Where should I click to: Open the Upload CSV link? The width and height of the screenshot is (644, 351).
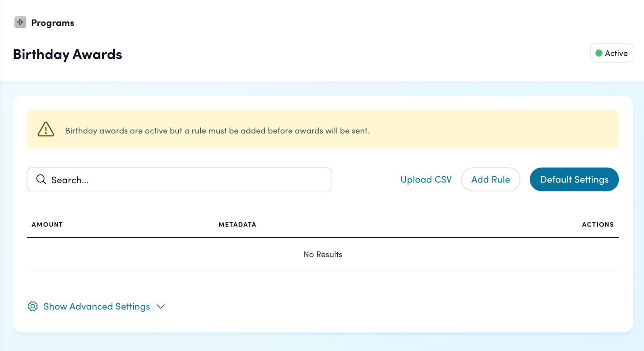pyautogui.click(x=426, y=179)
